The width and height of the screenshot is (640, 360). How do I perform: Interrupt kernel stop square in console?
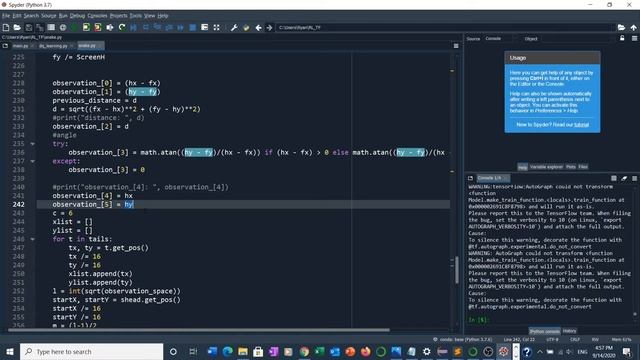pos(613,178)
